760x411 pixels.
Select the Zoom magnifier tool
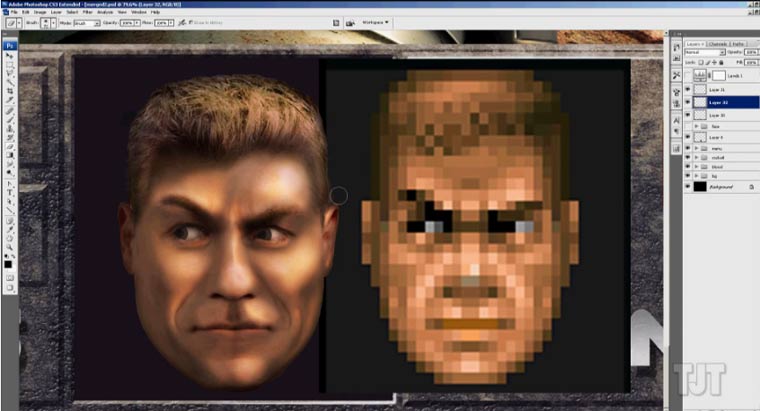pos(10,247)
